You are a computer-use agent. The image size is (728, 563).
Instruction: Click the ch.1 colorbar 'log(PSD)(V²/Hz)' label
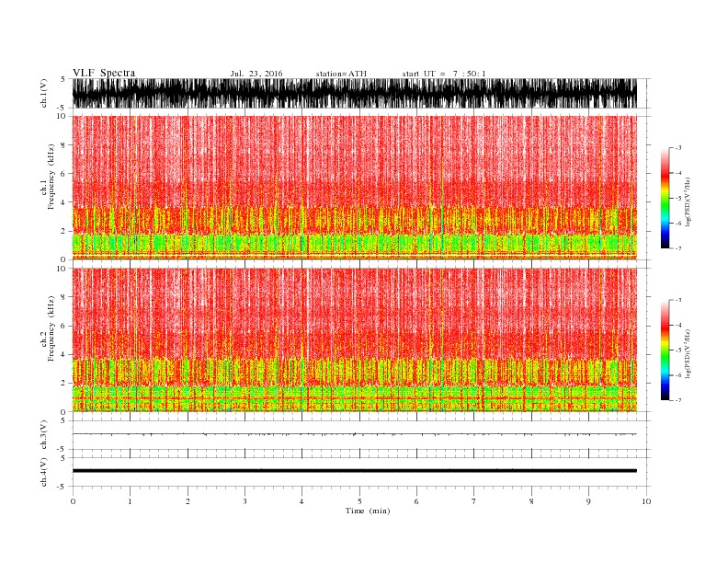(688, 201)
